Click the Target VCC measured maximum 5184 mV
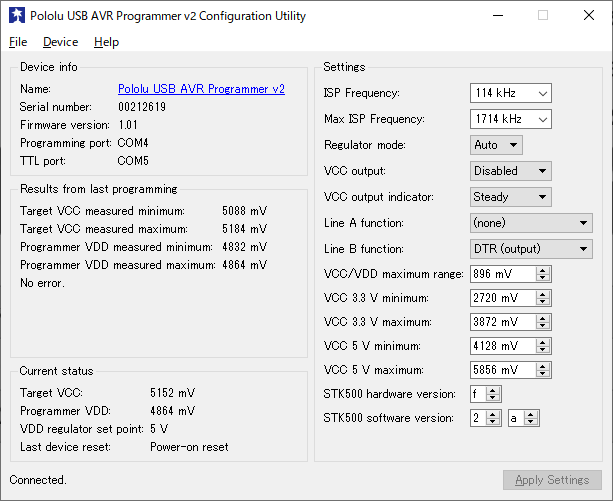This screenshot has width=613, height=501. [244, 229]
